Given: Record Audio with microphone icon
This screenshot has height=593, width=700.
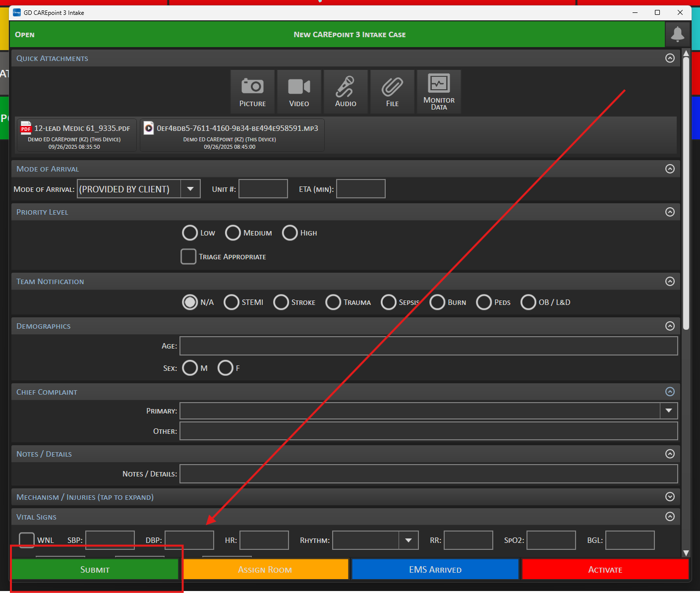Looking at the screenshot, I should pyautogui.click(x=346, y=92).
